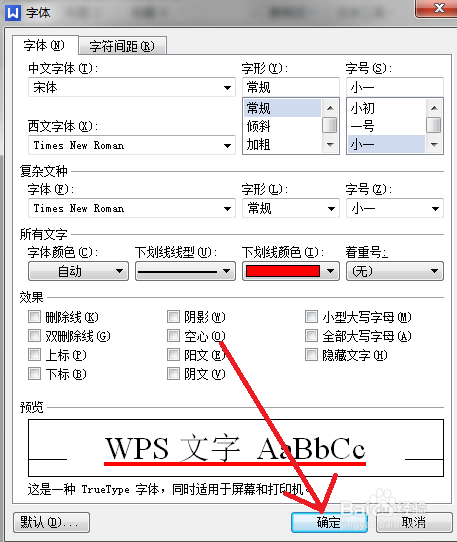Screen dimensions: 457x542
Task: Click up arrow of 字形 list scrollbar
Action: 330,108
